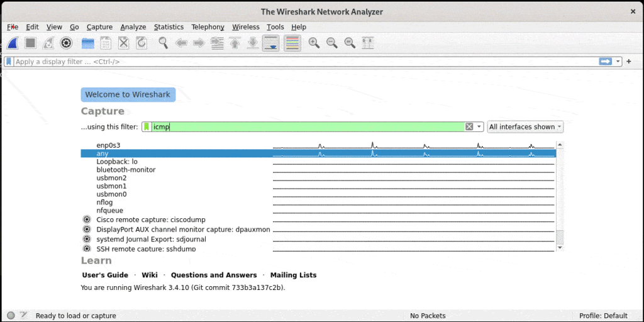
Task: Click interface list scrollbar down arrow
Action: click(x=560, y=247)
